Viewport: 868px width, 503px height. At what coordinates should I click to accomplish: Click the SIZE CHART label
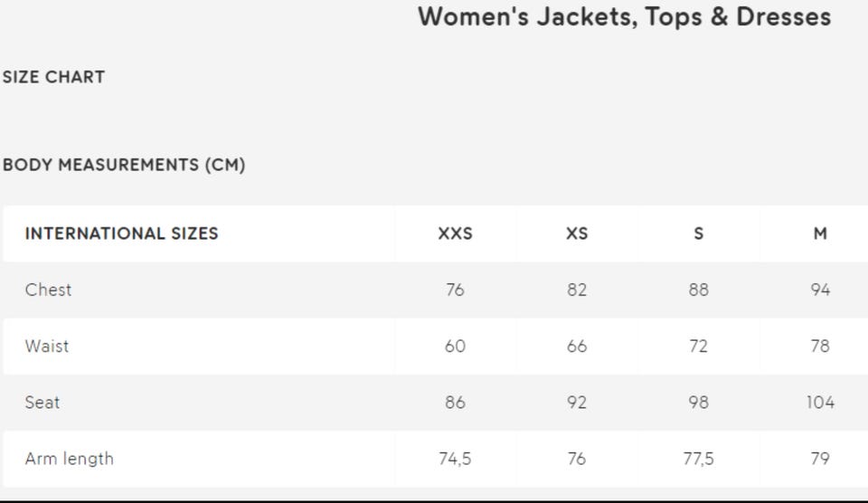pyautogui.click(x=53, y=77)
